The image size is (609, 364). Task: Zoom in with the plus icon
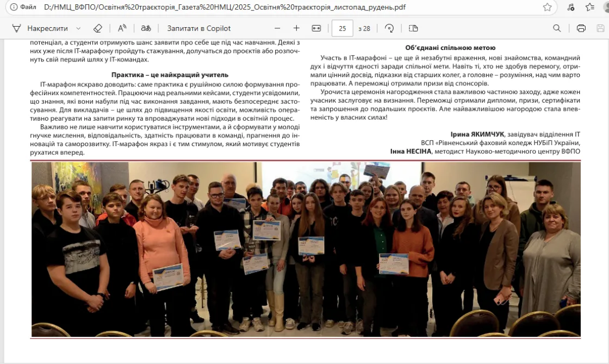[x=296, y=28]
